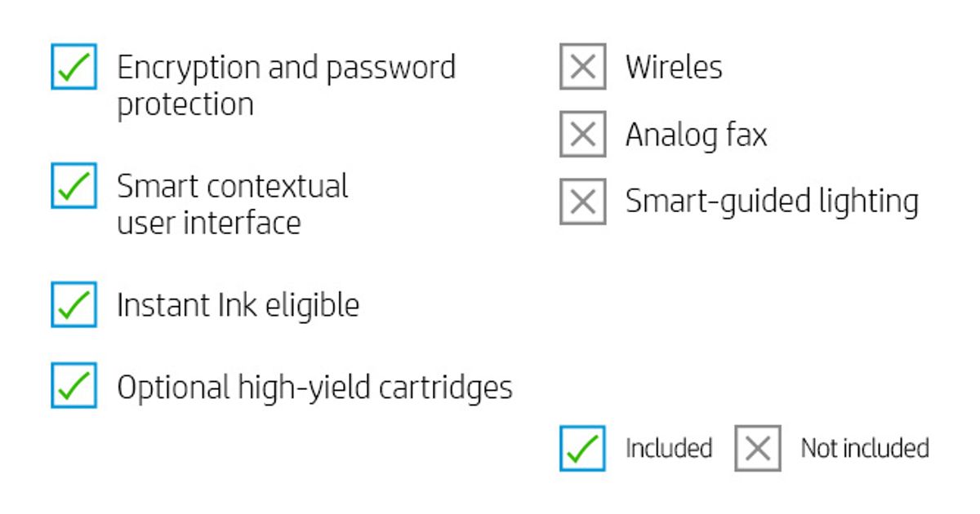Click the words user interface on second line
This screenshot has width=980, height=514.
tap(209, 223)
